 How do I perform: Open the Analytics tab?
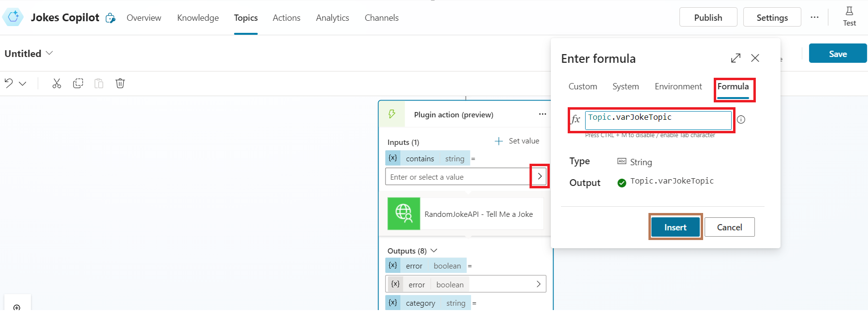tap(332, 18)
